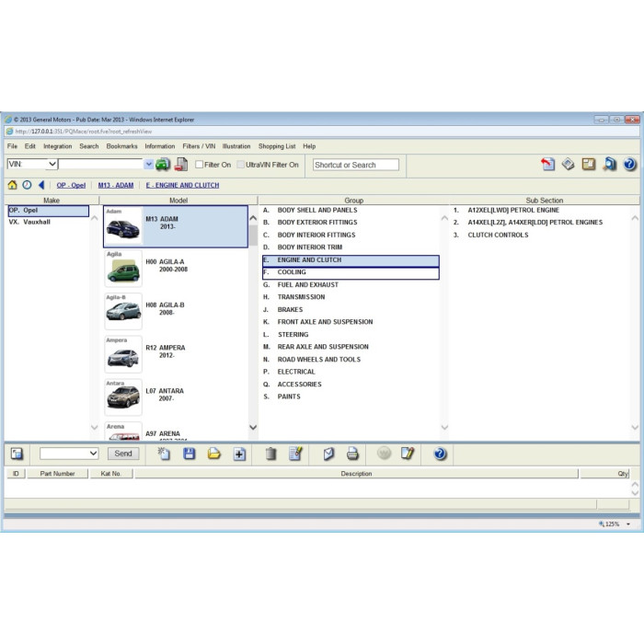Select the Agila-A model thumbnail
Screen dimensions: 644x644
coord(123,269)
